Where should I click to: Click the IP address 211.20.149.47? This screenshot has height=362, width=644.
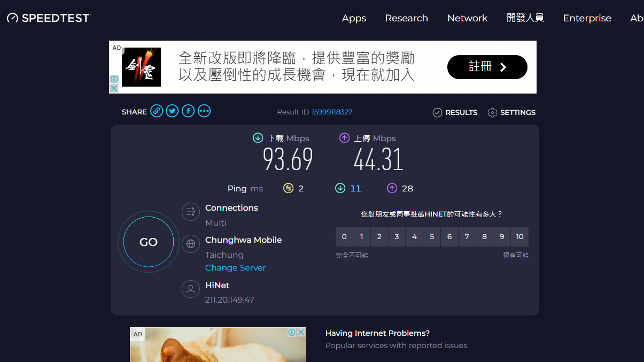pos(230,299)
